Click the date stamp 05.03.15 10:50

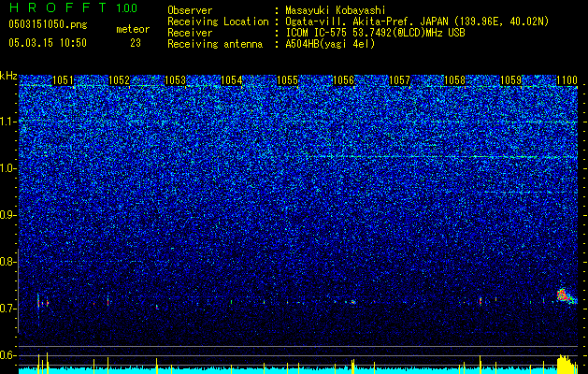pos(48,43)
